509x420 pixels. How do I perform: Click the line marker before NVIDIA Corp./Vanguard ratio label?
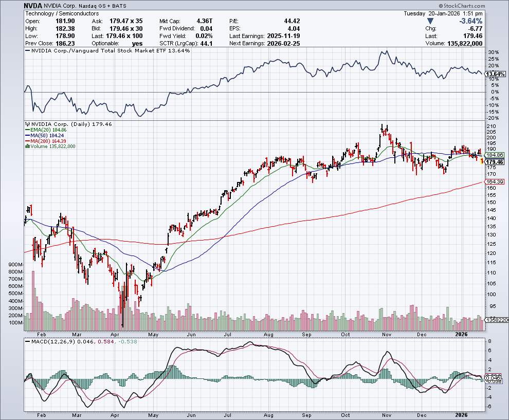[x=28, y=51]
